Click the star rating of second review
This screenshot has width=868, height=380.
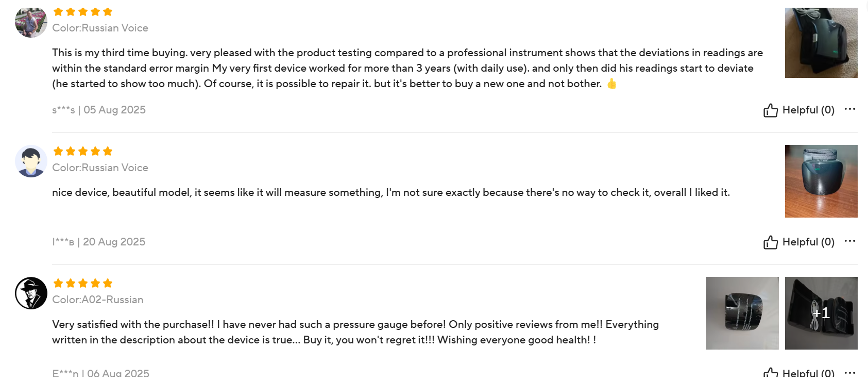click(x=83, y=152)
